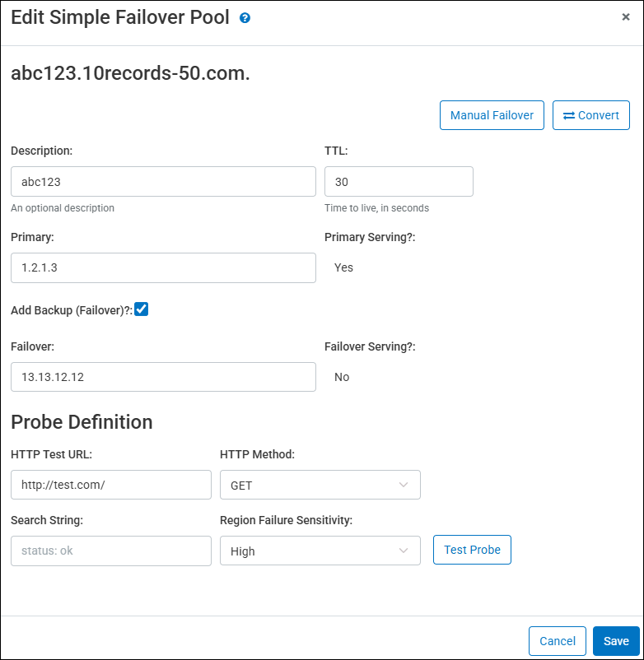Click into the TTL input field
This screenshot has width=644, height=660.
(x=399, y=181)
